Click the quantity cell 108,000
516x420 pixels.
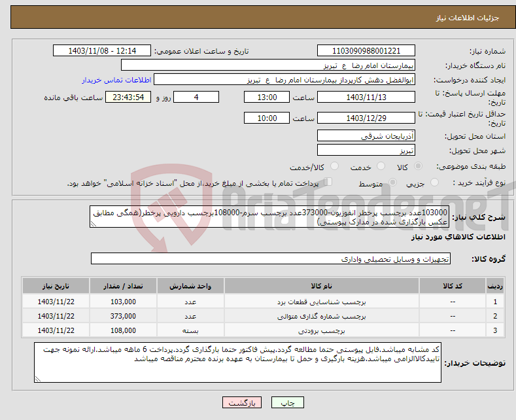[x=123, y=331]
